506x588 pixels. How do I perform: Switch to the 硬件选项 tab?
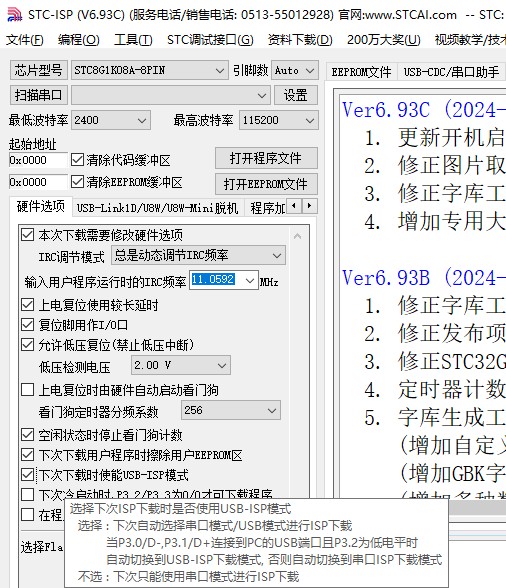41,206
